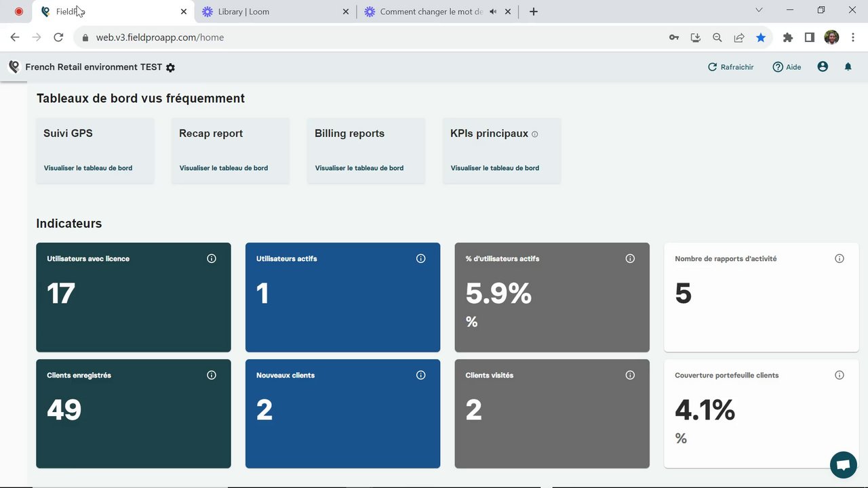Select the Clients enregistrés value 49

pos(64,410)
